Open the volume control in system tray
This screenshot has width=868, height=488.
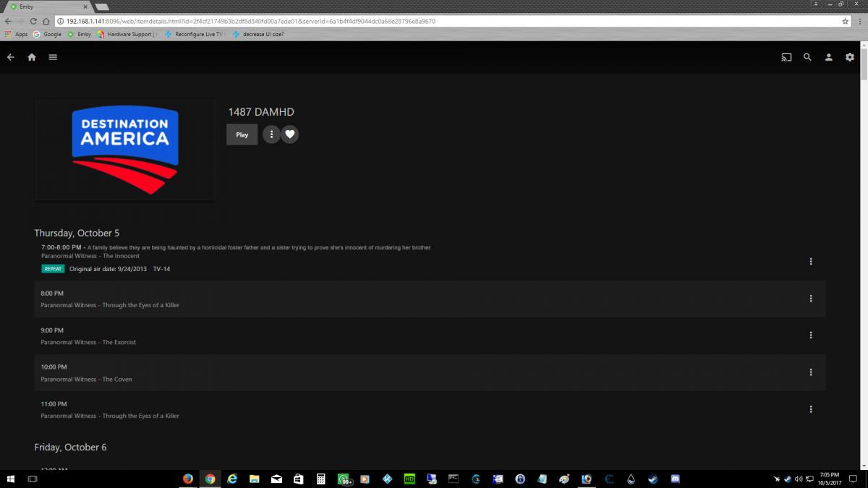(x=798, y=479)
